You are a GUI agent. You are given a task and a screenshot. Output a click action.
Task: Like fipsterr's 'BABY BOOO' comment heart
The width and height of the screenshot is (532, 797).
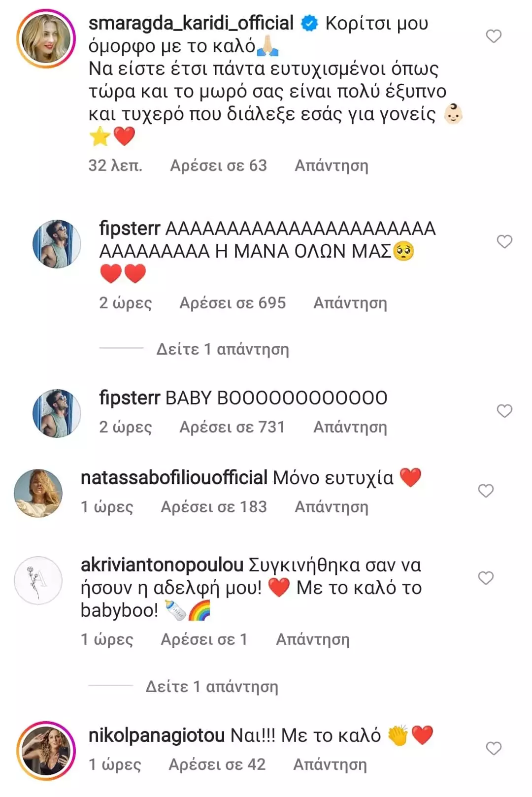click(504, 411)
